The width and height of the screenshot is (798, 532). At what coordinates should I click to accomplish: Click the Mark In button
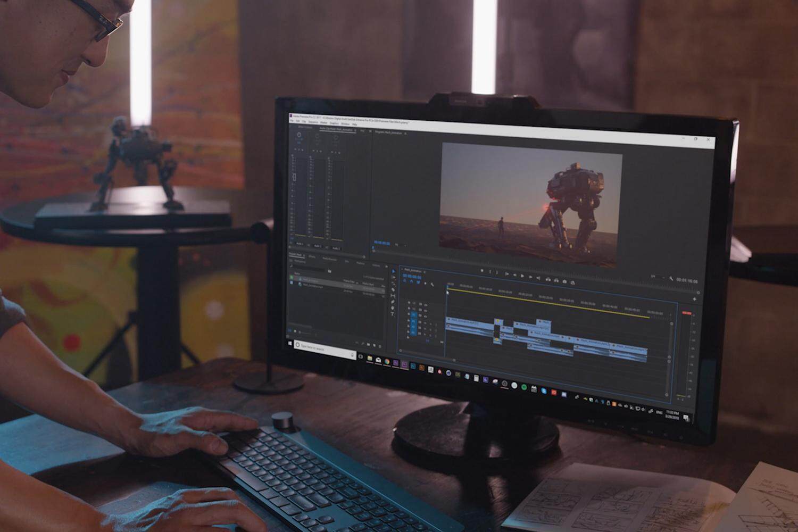click(490, 271)
